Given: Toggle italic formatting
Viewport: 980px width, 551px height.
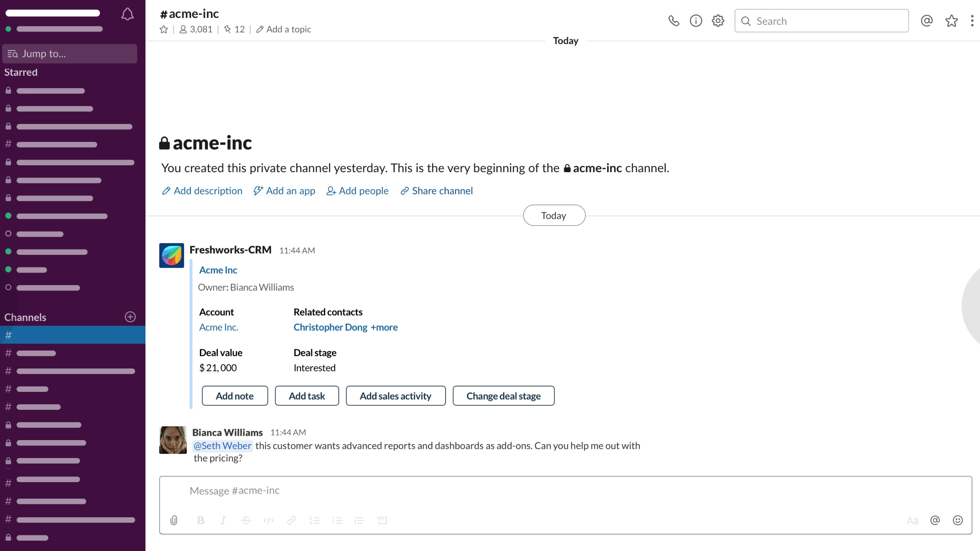Looking at the screenshot, I should click(223, 520).
